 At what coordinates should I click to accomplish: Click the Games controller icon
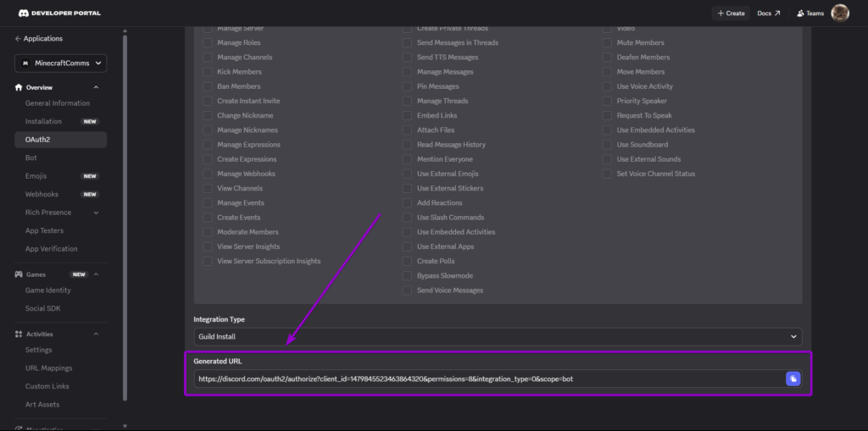[x=19, y=274]
